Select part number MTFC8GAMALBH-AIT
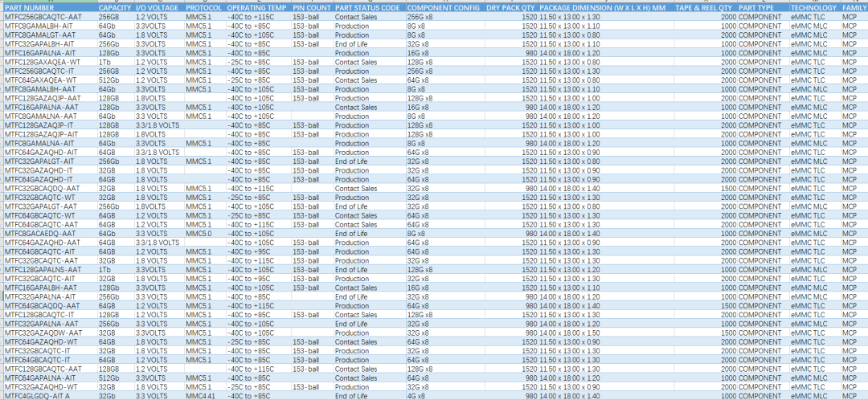 tap(50, 26)
